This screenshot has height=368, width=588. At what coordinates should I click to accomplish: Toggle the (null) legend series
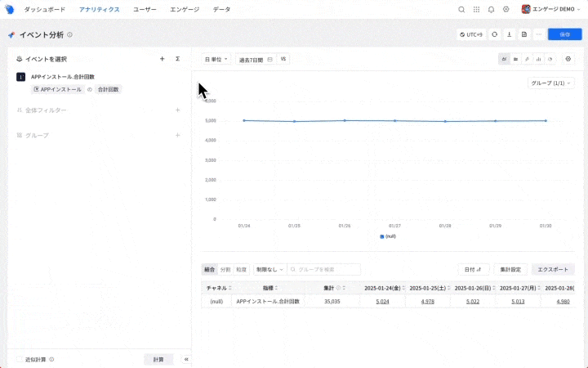click(x=388, y=236)
